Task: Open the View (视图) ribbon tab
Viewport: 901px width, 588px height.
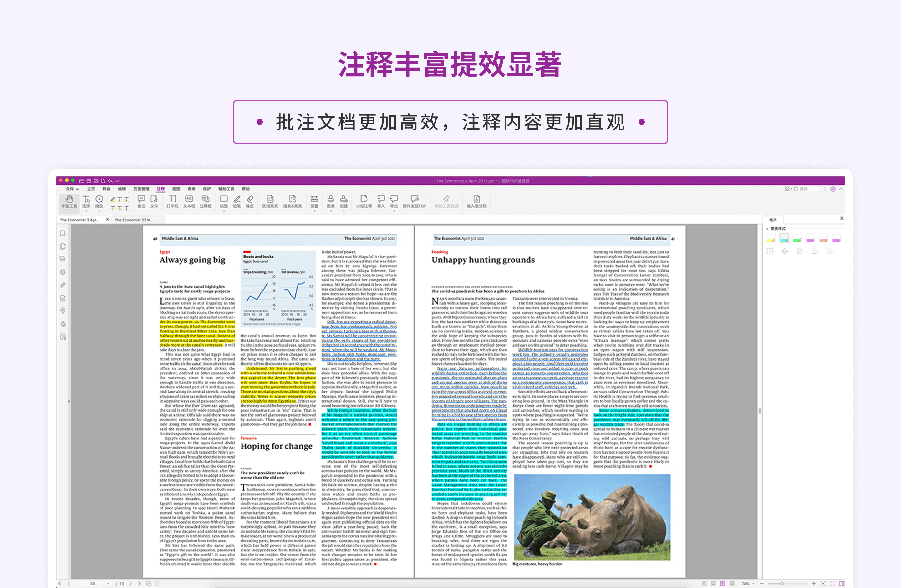Action: (176, 189)
